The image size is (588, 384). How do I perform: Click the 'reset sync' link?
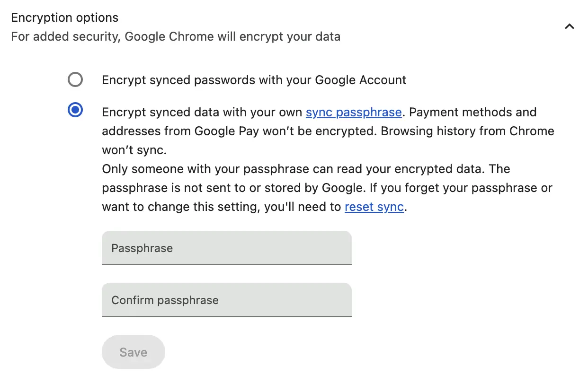click(x=374, y=207)
